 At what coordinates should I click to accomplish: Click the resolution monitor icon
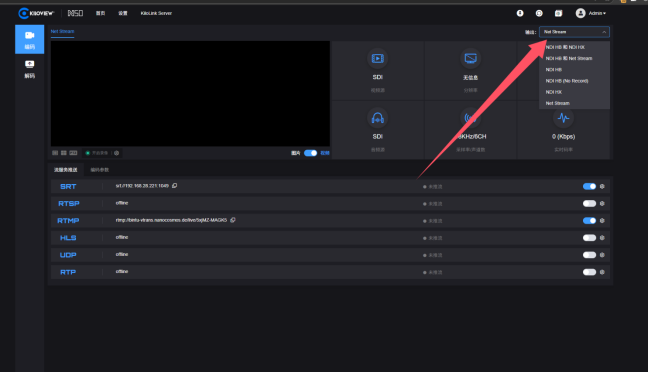(470, 59)
